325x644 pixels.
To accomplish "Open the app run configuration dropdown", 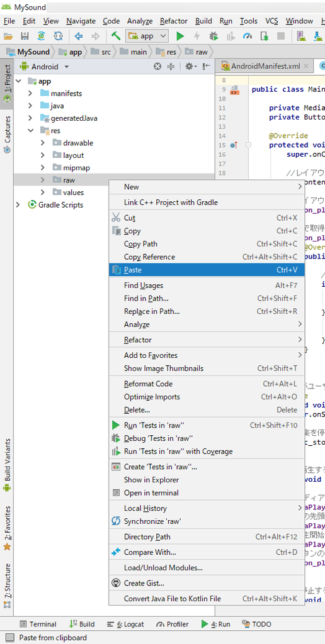I will pyautogui.click(x=147, y=36).
